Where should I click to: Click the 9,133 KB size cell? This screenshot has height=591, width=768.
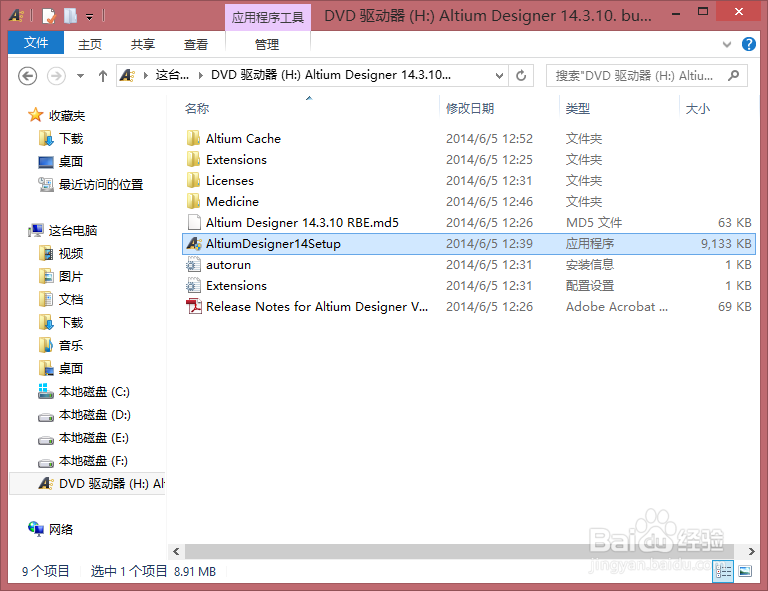point(726,244)
